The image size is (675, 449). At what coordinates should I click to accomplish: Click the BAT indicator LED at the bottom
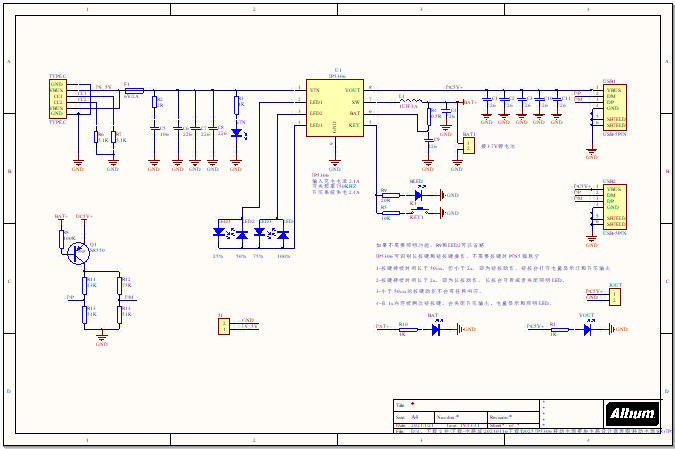pos(436,328)
